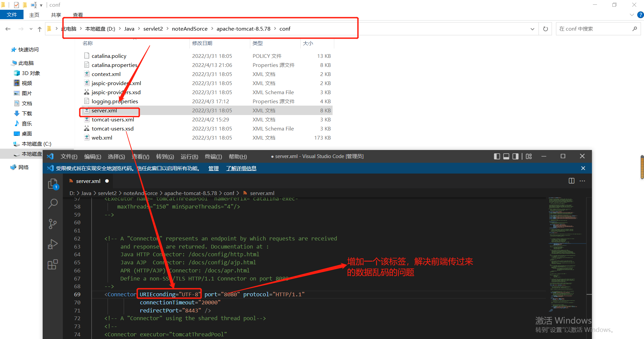
Task: Open the 主页 ribbon tab
Action: pos(34,15)
